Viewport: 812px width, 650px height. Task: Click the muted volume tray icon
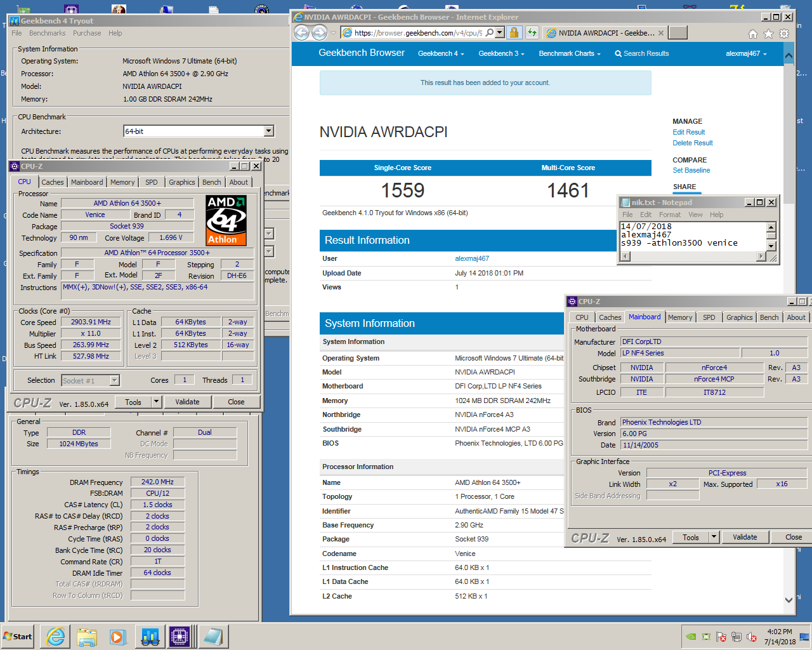752,637
